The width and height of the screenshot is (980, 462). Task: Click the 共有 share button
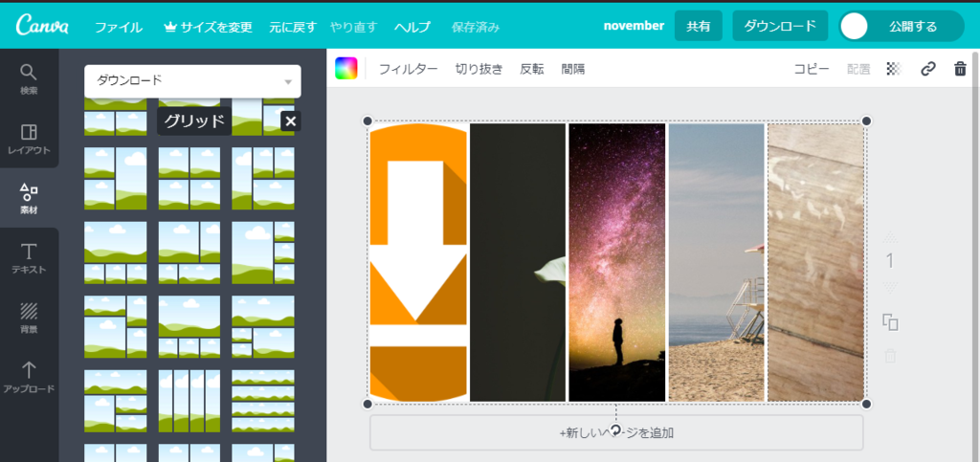coord(698,26)
